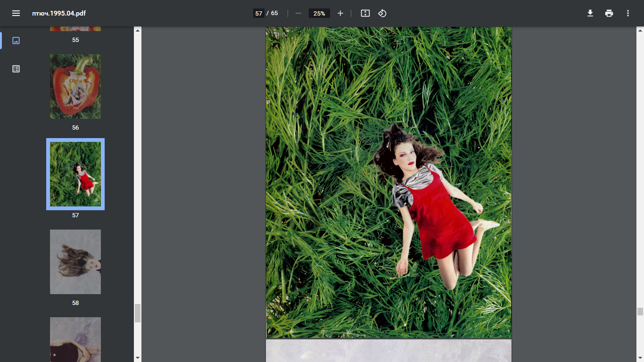Show the document outline view

[16, 69]
